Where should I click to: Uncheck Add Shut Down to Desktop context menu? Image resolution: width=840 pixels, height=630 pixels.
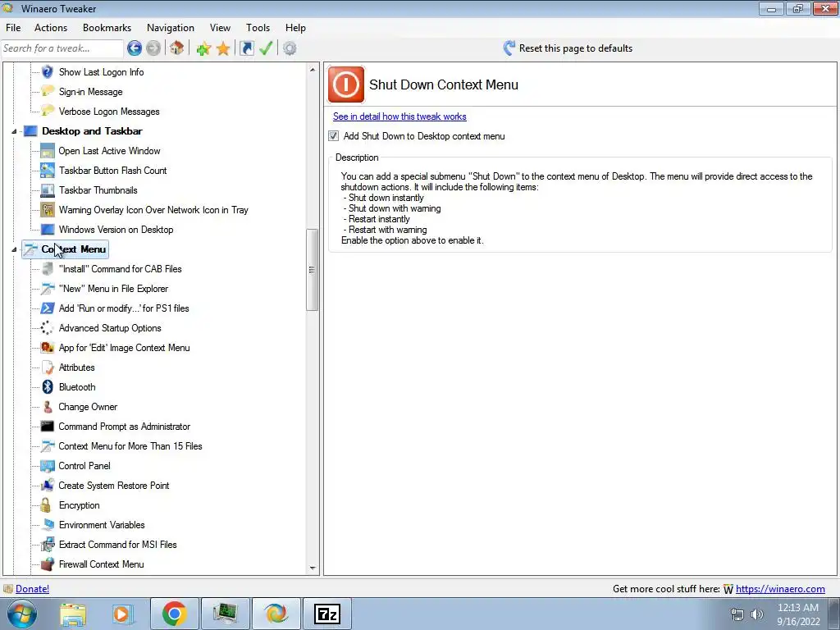(334, 136)
